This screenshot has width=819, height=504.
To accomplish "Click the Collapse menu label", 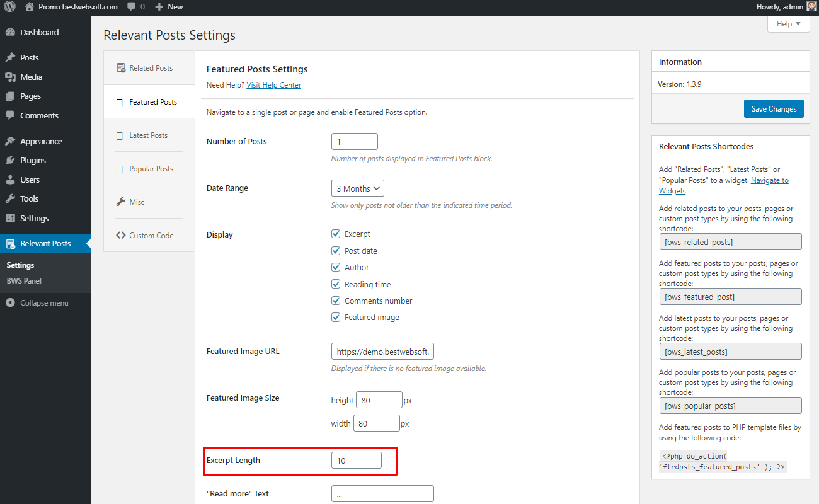I will tap(44, 303).
